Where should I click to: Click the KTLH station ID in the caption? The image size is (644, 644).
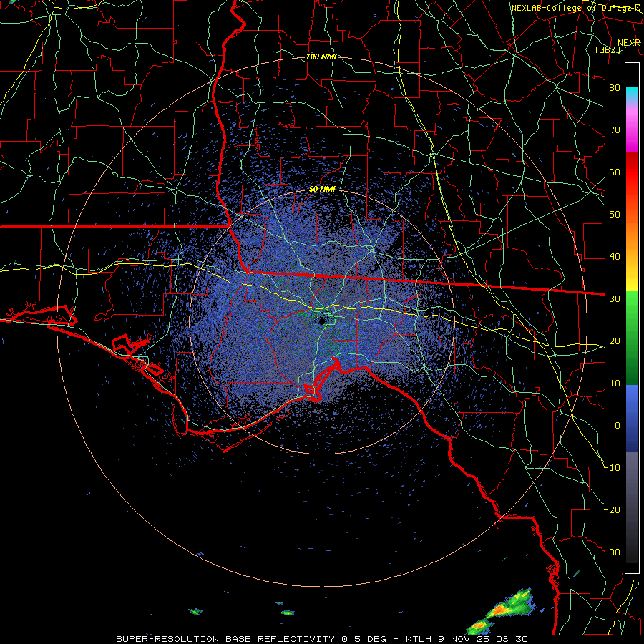coord(419,639)
